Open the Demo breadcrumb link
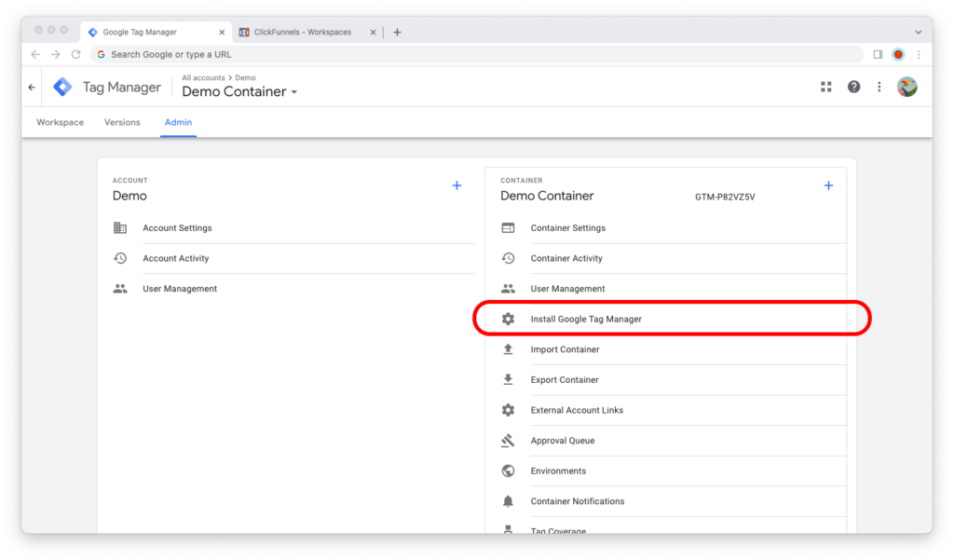 [x=245, y=78]
